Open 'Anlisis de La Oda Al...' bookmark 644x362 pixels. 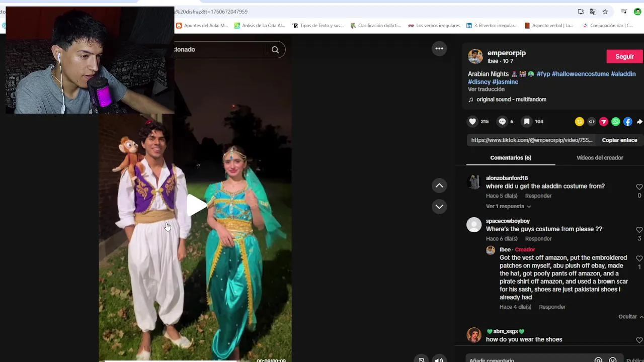[x=259, y=26]
